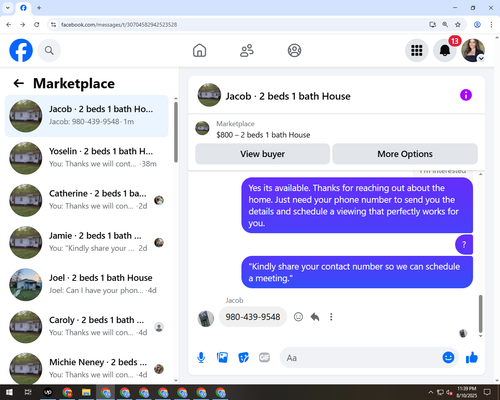Screen dimensions: 500x400
Task: Show hidden system tray icons
Action: [430, 392]
